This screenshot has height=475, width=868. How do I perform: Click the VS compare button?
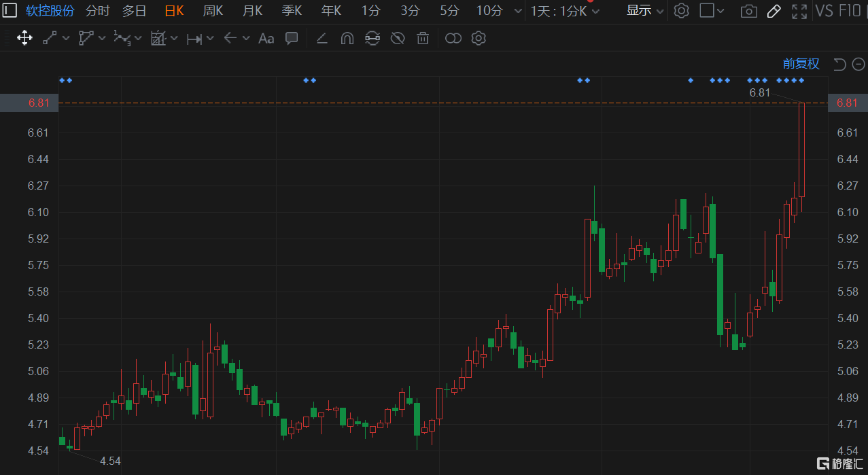click(x=824, y=11)
